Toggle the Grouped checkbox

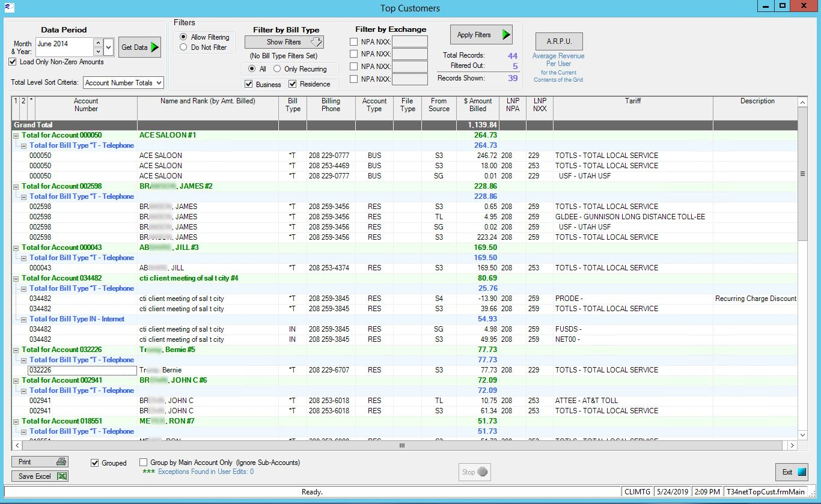(94, 463)
